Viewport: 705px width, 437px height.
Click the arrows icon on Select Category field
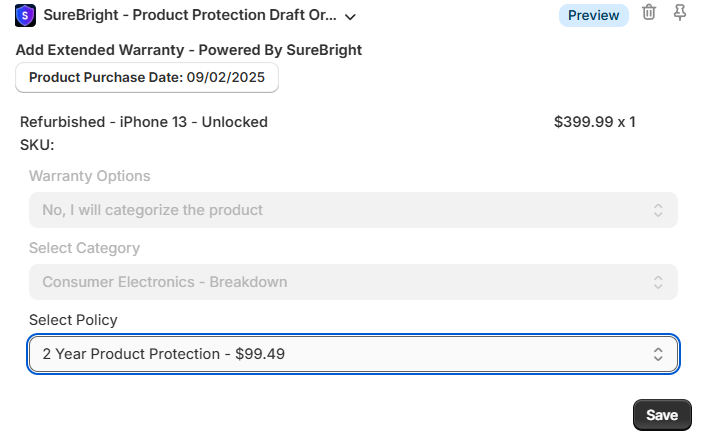(658, 282)
